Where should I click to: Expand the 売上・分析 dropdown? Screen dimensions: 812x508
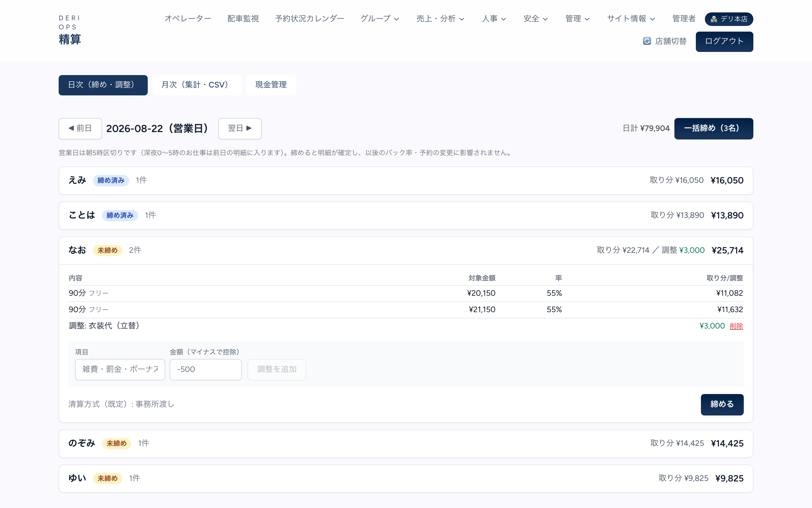440,18
